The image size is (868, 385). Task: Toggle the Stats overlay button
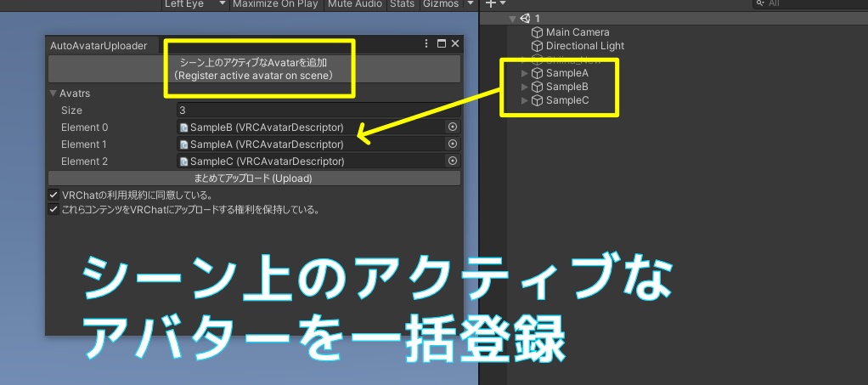pyautogui.click(x=402, y=4)
